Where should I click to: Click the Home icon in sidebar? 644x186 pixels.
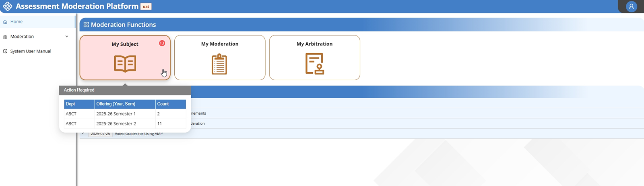coord(5,22)
